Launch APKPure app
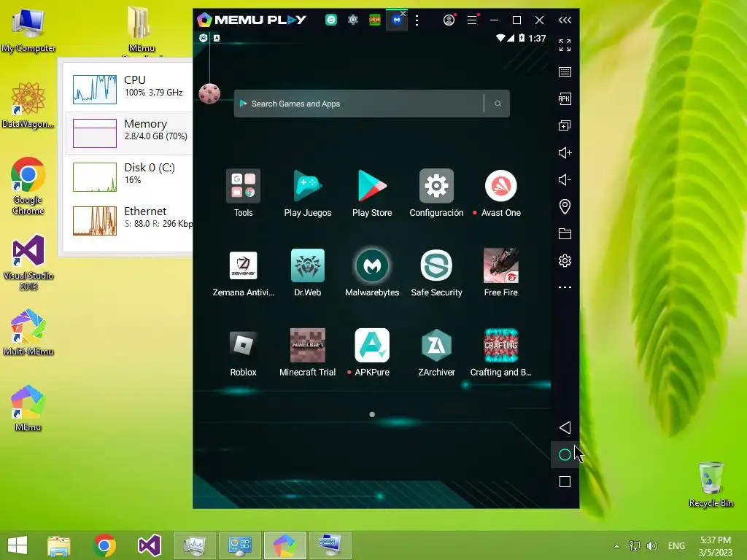The height and width of the screenshot is (560, 747). point(371,345)
